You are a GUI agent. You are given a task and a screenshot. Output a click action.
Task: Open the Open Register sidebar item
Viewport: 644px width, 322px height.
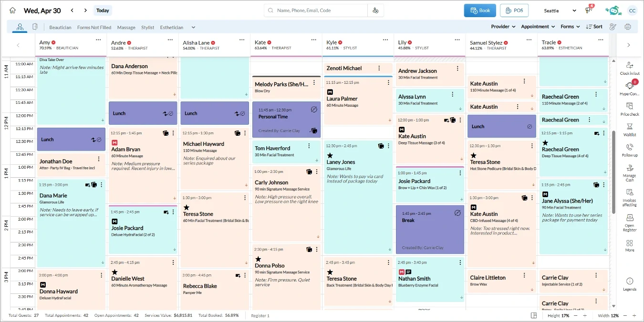tap(630, 222)
